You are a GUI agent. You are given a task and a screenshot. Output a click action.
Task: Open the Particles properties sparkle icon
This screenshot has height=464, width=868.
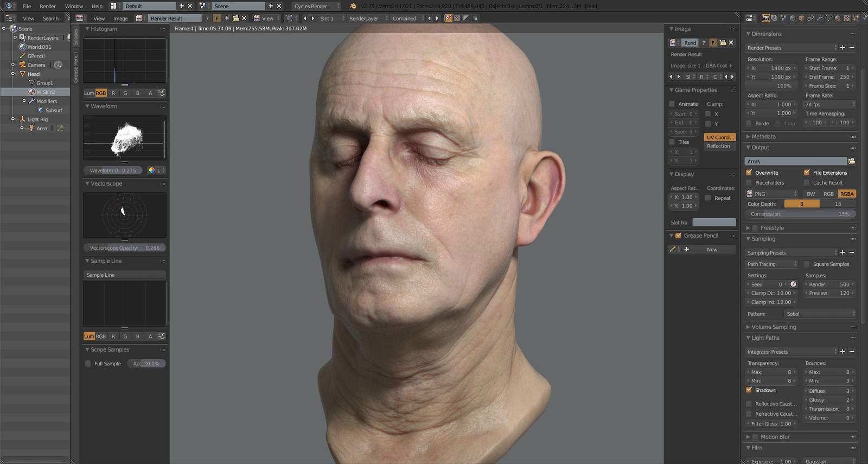pyautogui.click(x=856, y=18)
